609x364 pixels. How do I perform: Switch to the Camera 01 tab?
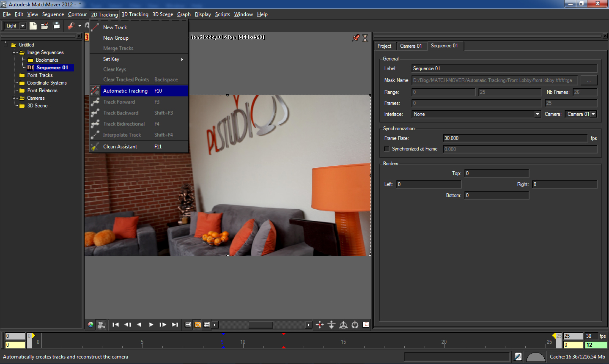(x=411, y=46)
